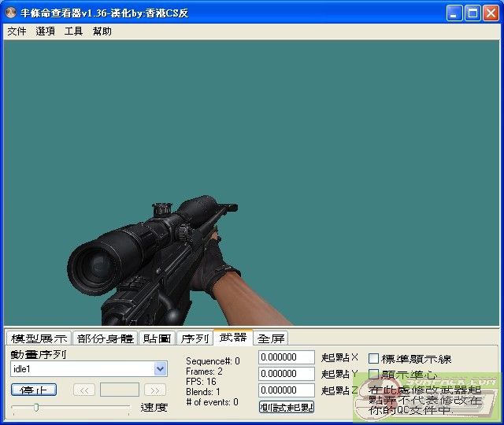Image resolution: width=504 pixels, height=425 pixels.
Task: Switch to the 模型展示 tab
Action: click(x=39, y=338)
